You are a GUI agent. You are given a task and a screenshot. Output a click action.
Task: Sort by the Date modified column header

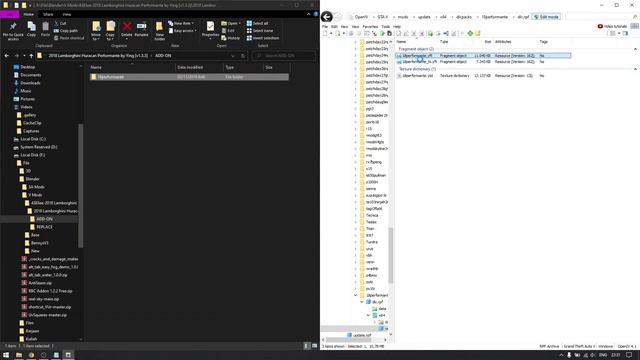(x=190, y=67)
